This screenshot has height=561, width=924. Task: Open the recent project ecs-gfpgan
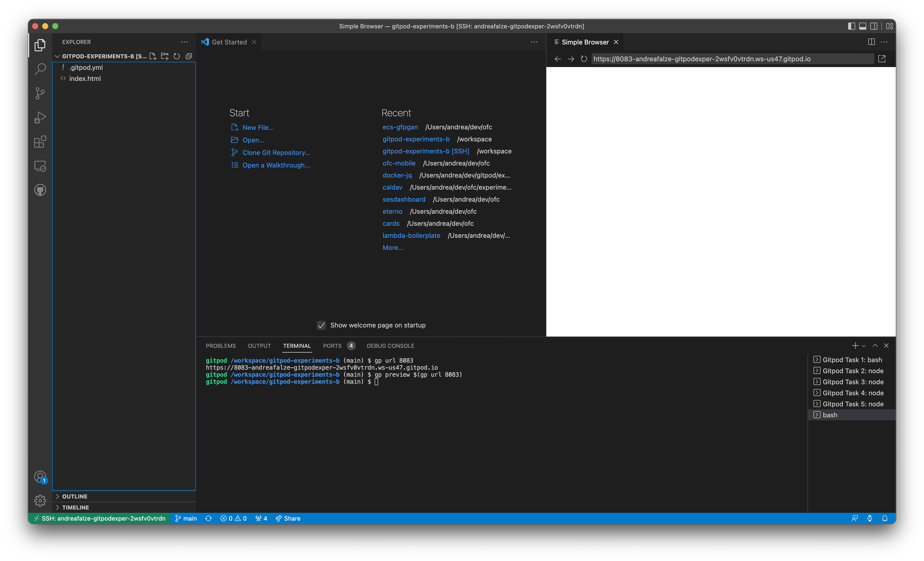pos(400,127)
